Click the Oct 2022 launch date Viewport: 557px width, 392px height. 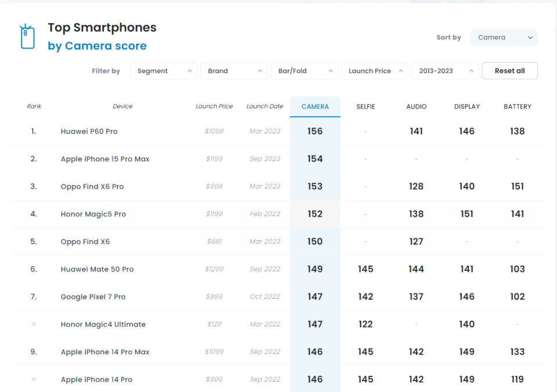[265, 296]
